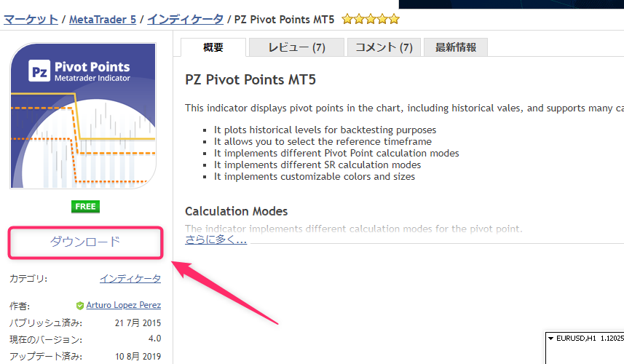
Task: Click 'It plots historical levels for backtesting purposes'
Action: pyautogui.click(x=325, y=130)
